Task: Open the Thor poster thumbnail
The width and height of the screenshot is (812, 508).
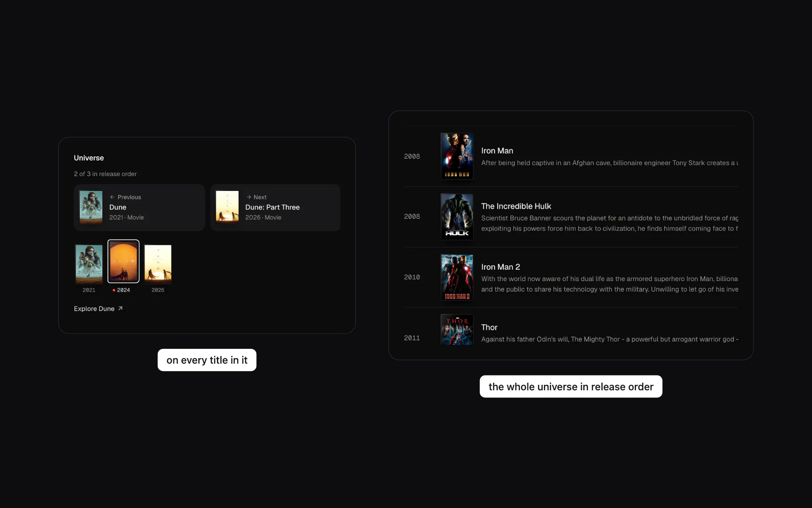Action: [457, 329]
